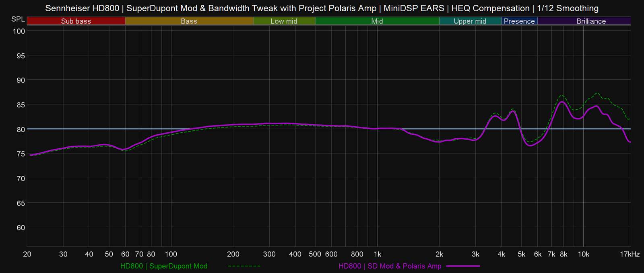Toggle HD800 SD Mod & Polaris Amp legend
644x273 pixels.
pos(390,266)
